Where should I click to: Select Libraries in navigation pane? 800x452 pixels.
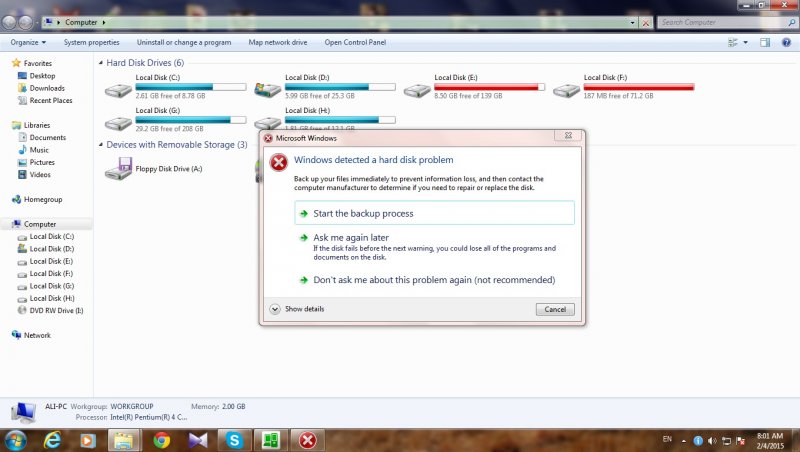[x=31, y=125]
